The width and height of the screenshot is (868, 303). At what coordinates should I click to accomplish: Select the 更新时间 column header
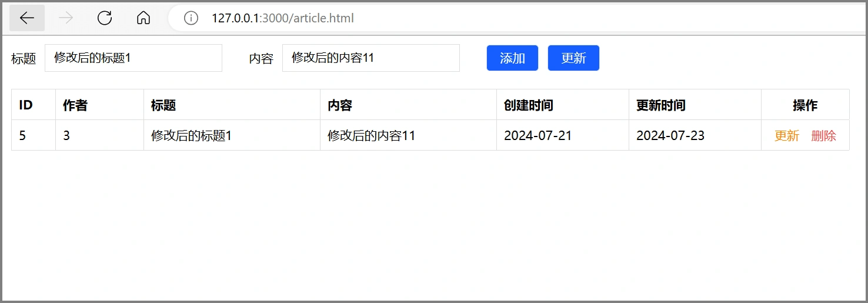point(660,105)
